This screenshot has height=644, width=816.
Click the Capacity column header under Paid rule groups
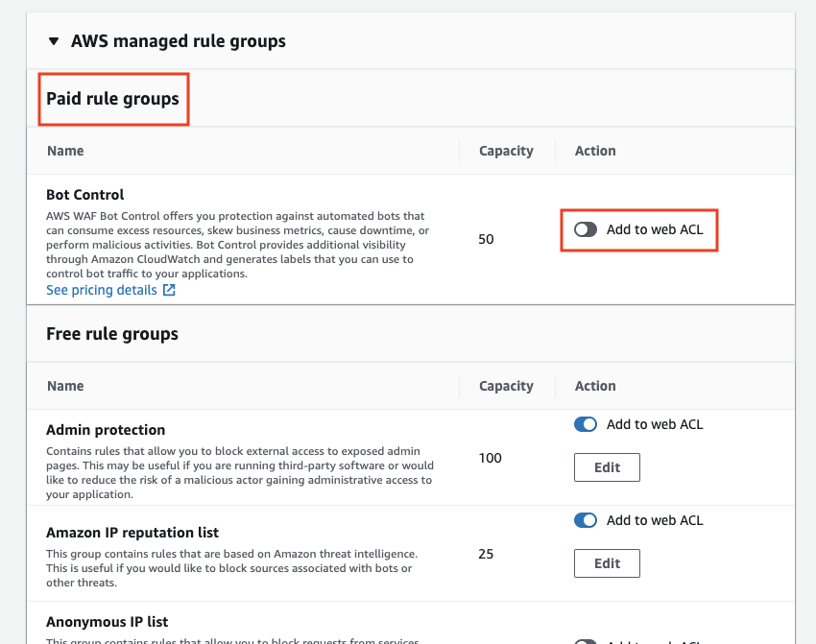506,151
